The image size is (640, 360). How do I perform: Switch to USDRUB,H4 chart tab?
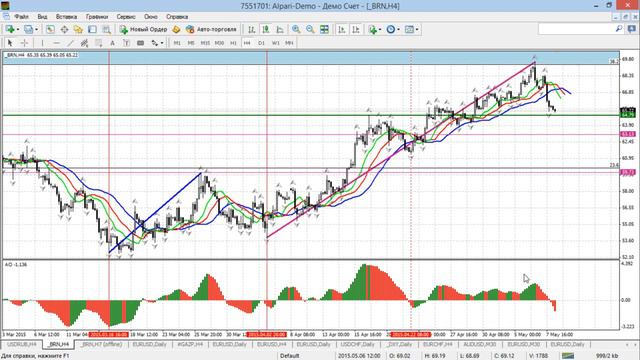[22, 345]
